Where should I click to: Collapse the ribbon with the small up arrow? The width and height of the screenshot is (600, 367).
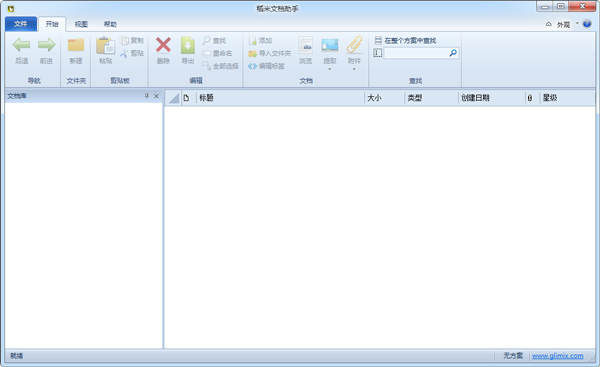549,24
